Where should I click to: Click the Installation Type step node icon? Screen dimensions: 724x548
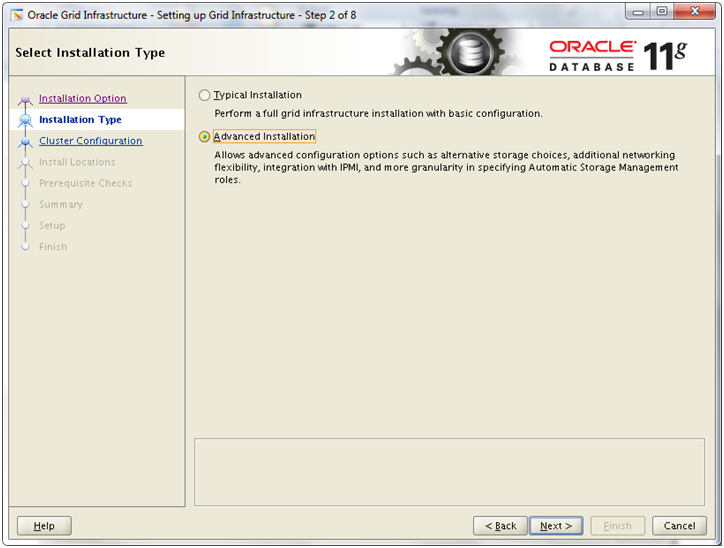pyautogui.click(x=25, y=120)
